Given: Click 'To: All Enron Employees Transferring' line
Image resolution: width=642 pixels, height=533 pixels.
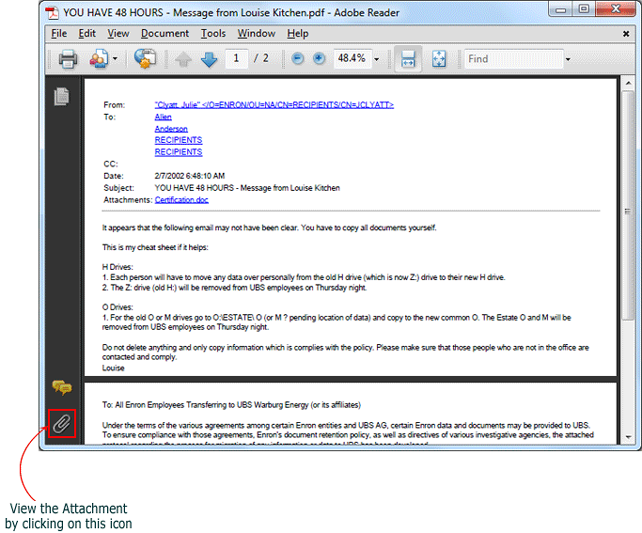Looking at the screenshot, I should click(231, 405).
